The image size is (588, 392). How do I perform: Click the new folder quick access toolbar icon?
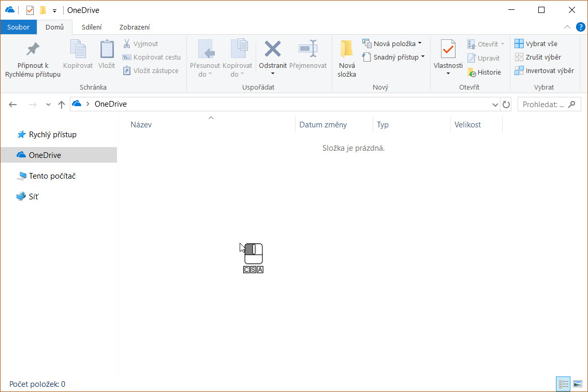point(43,10)
